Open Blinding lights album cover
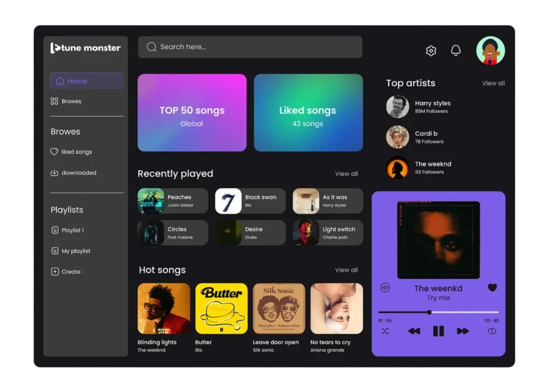 pyautogui.click(x=164, y=309)
